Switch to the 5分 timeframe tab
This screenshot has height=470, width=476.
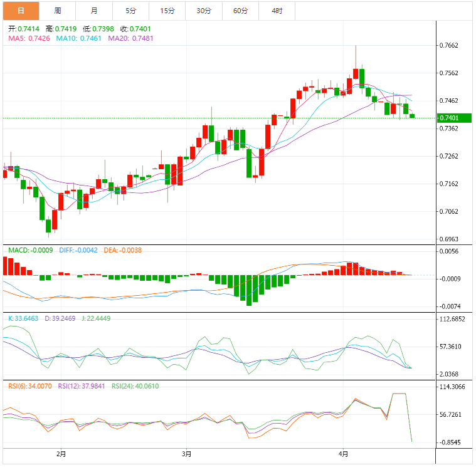130,11
